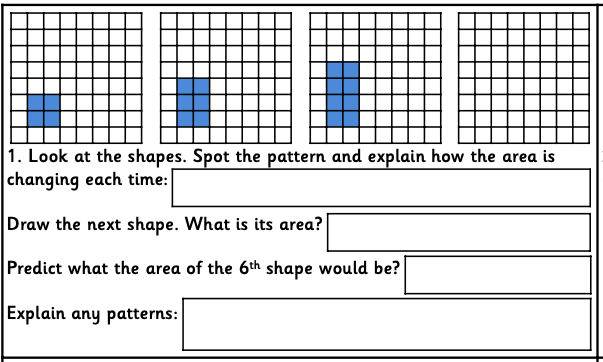Viewport: 603px width, 362px height.
Task: Click the words 'changing each time:'
Action: 88,180
